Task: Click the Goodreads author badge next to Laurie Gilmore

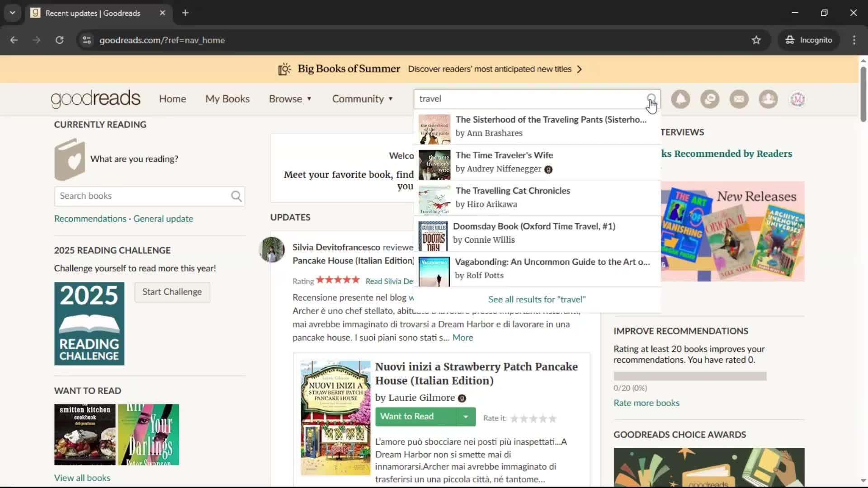Action: pyautogui.click(x=462, y=398)
